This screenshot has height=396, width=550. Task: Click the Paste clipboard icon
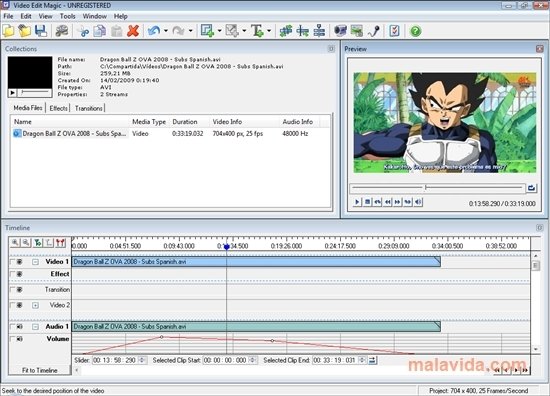tap(116, 31)
